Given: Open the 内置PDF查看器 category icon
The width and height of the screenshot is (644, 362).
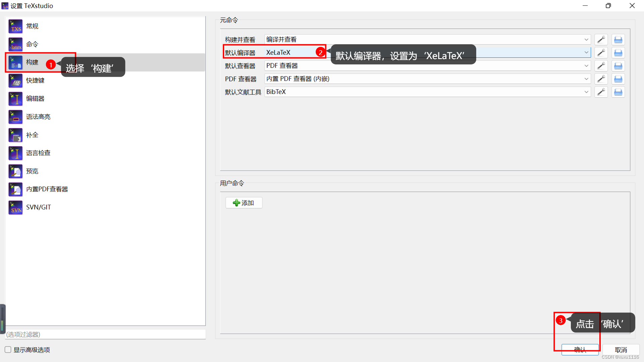Looking at the screenshot, I should click(x=15, y=189).
